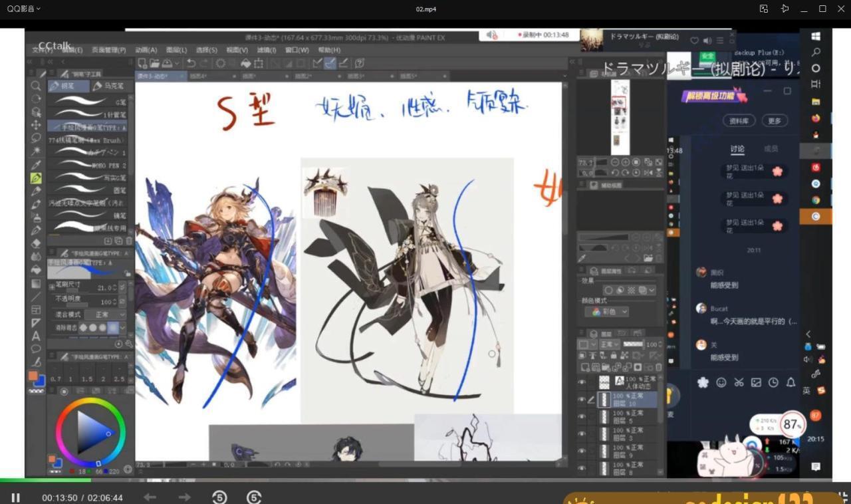Toggle visibility of 图层 5 layer
This screenshot has height=504, width=851.
pos(582,417)
